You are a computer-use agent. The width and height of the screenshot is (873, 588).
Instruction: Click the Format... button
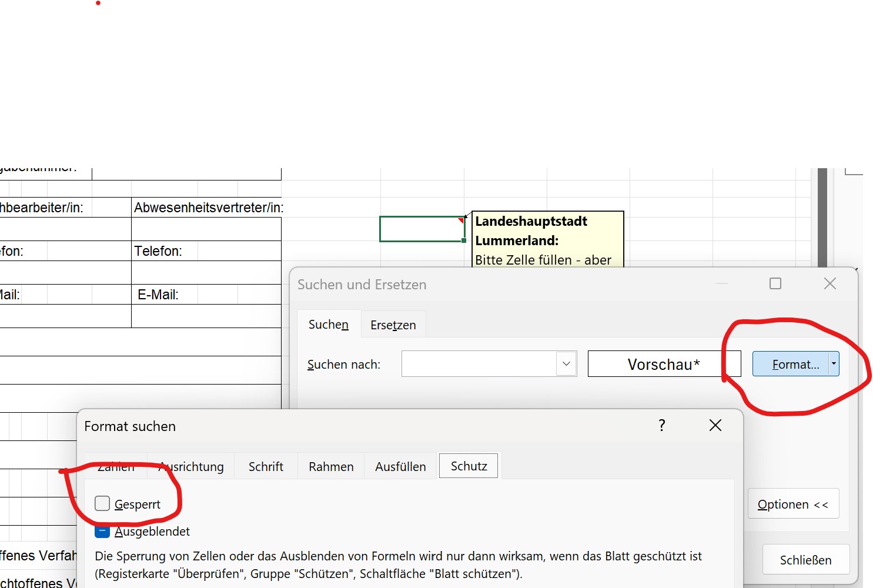coord(791,365)
